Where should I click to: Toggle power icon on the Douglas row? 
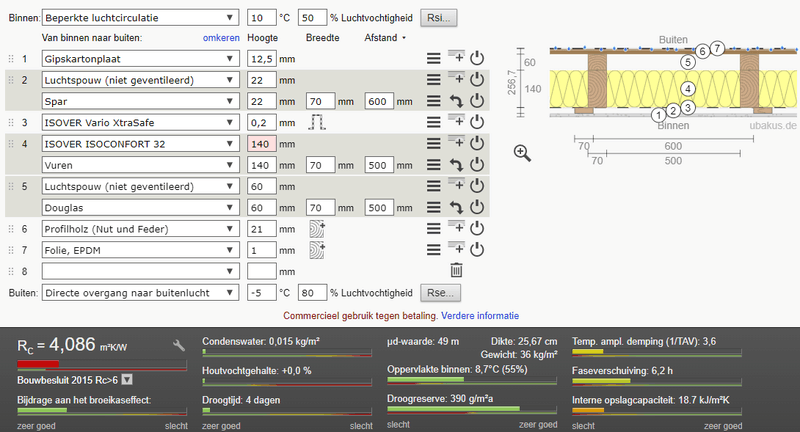[477, 207]
